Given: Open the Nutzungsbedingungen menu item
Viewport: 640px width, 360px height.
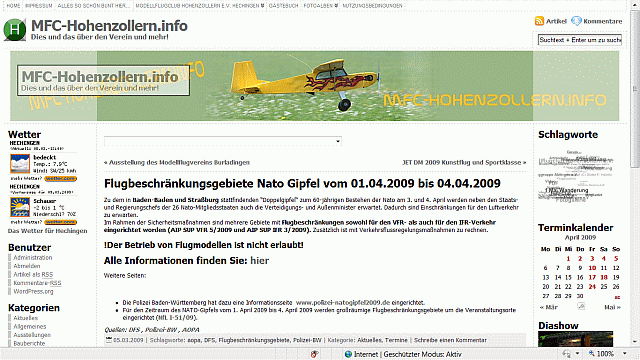Looking at the screenshot, I should [x=372, y=6].
